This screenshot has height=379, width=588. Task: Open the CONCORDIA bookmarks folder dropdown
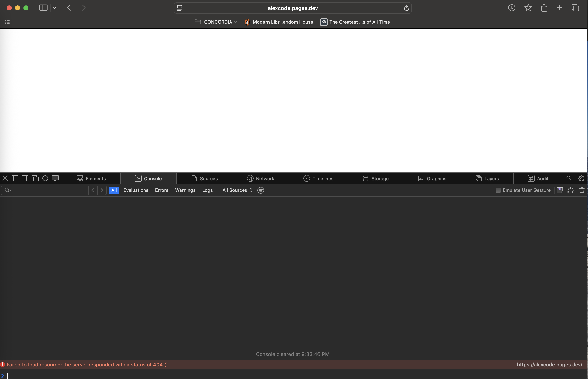click(216, 22)
